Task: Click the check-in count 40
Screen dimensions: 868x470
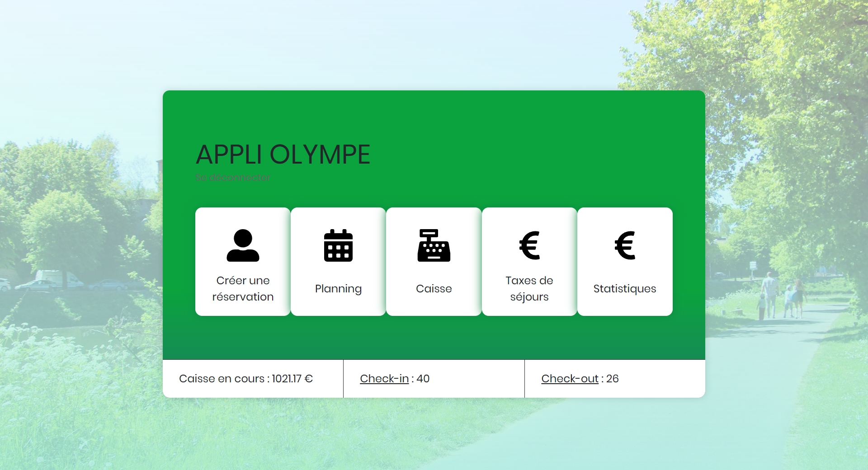Action: point(423,379)
